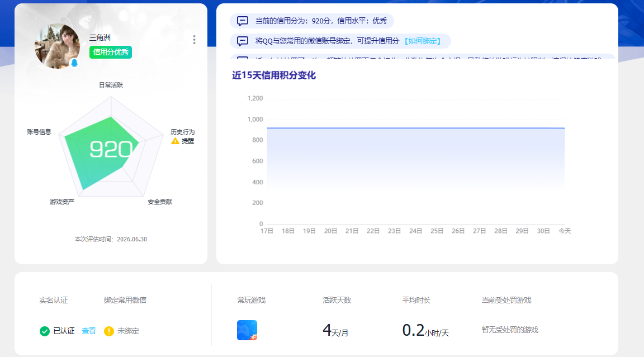Click the user profile avatar photo
644x357 pixels.
point(58,46)
